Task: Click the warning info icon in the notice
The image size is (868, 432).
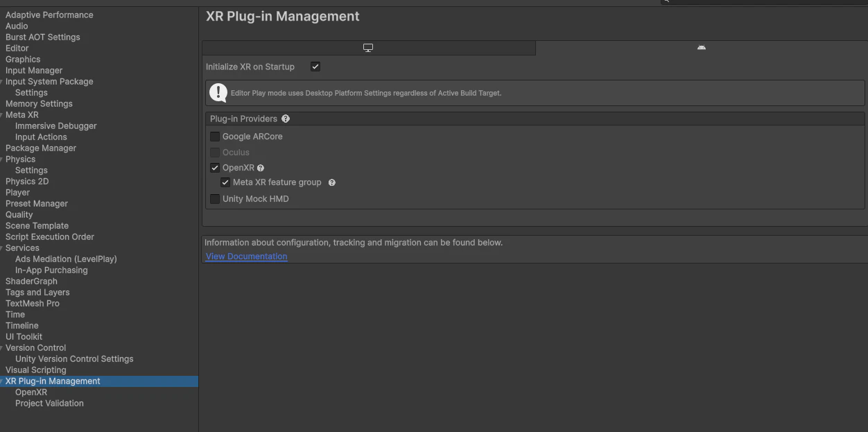Action: pyautogui.click(x=218, y=92)
